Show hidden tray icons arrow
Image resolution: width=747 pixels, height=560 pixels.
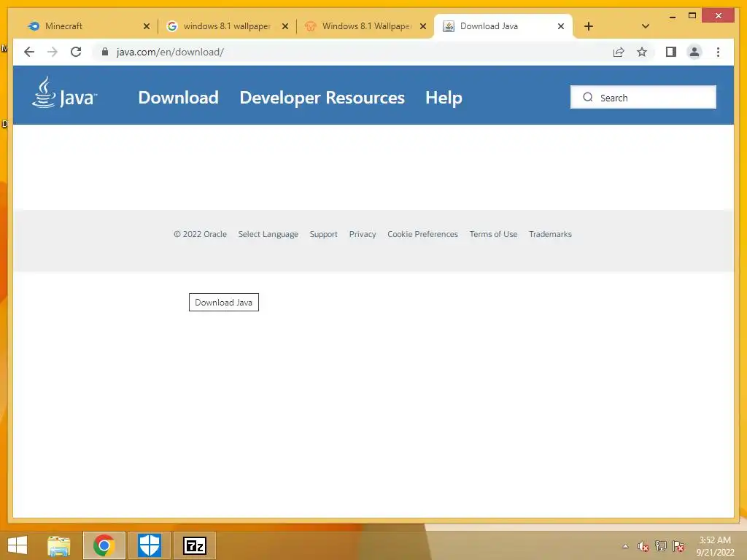[625, 546]
